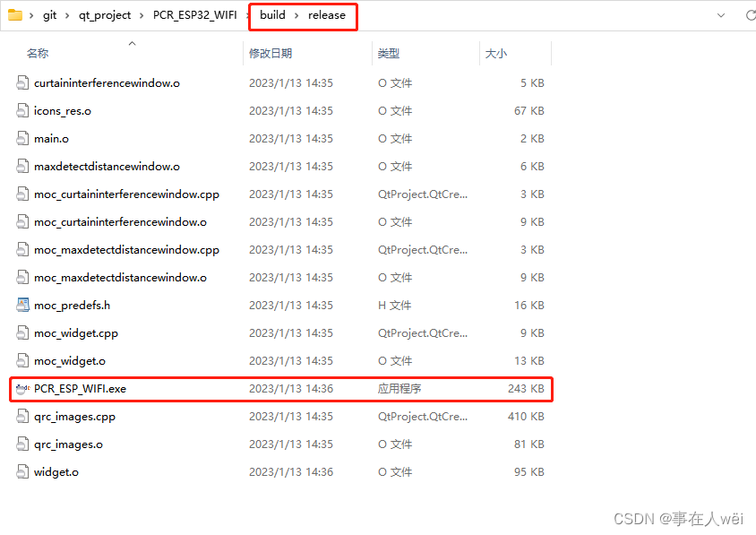The image size is (756, 535).
Task: Sort files by the 大小 column header
Action: (495, 54)
